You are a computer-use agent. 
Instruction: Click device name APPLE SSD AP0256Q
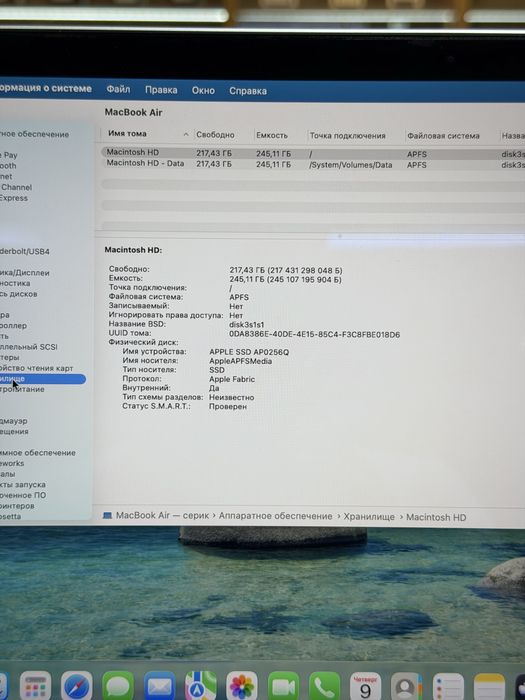[x=249, y=352]
